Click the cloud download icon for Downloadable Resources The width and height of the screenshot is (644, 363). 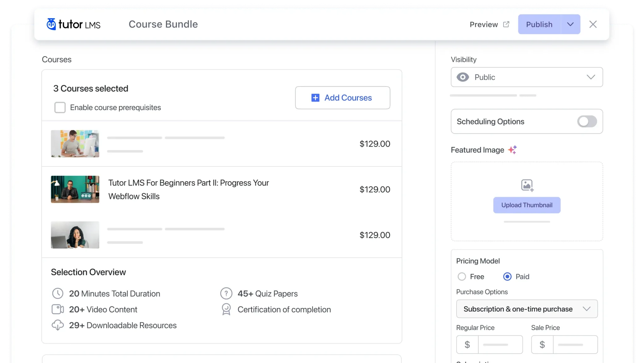pyautogui.click(x=58, y=325)
